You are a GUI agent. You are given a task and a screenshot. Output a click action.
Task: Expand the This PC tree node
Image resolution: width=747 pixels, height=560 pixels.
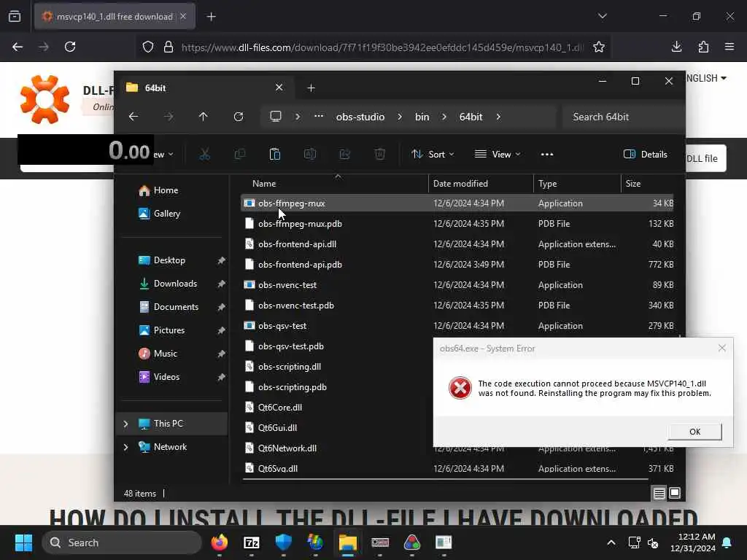(125, 424)
